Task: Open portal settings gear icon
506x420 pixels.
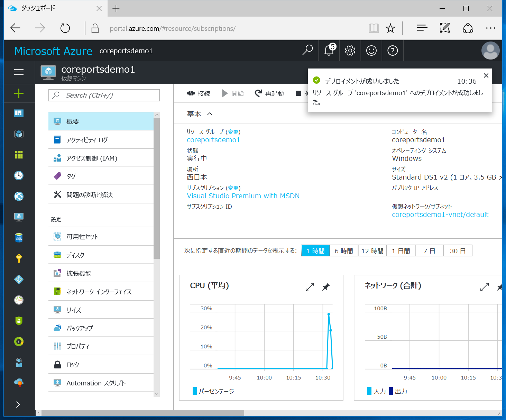Action: [350, 51]
